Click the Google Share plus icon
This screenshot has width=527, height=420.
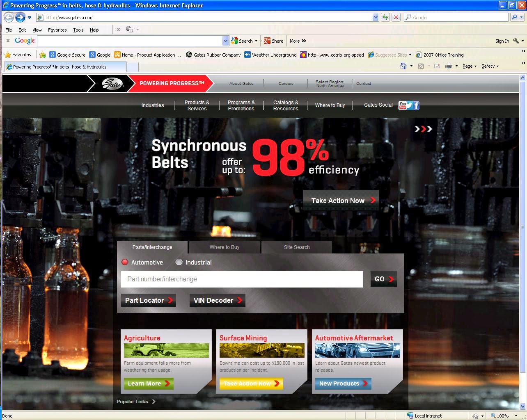tap(273, 41)
